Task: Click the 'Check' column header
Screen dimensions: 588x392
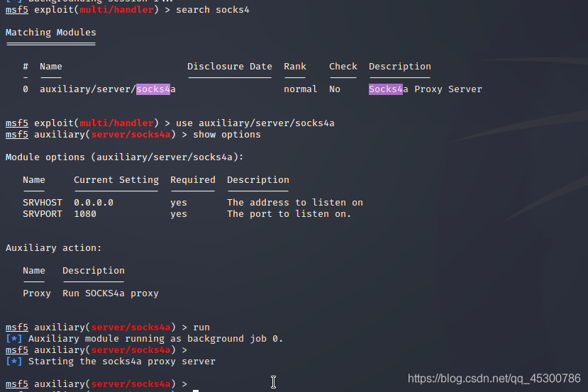Action: (343, 67)
